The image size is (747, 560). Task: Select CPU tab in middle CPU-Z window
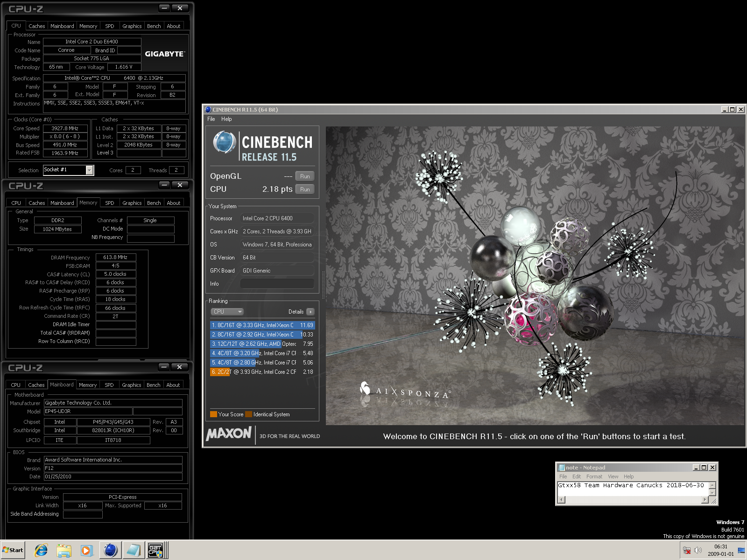click(x=16, y=203)
